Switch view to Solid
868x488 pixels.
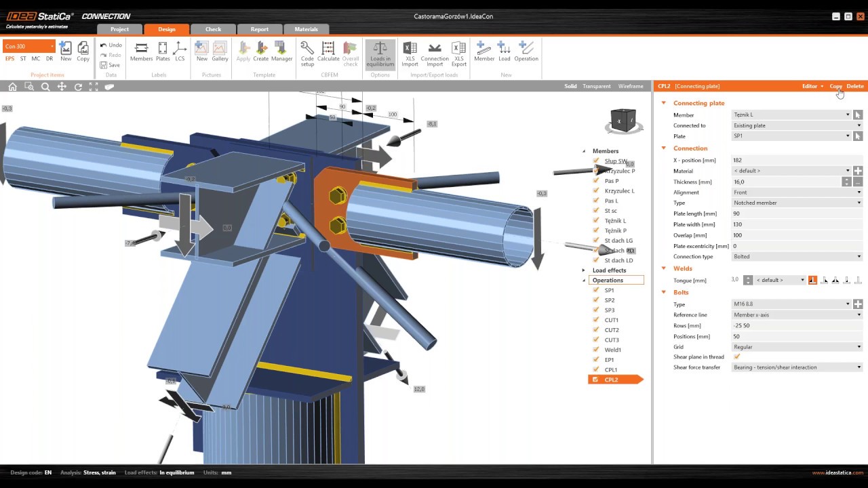570,86
